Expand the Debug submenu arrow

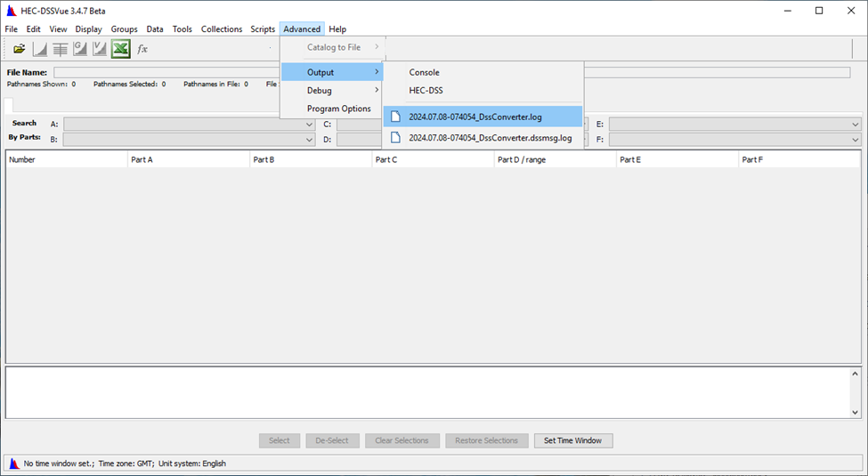coord(377,90)
